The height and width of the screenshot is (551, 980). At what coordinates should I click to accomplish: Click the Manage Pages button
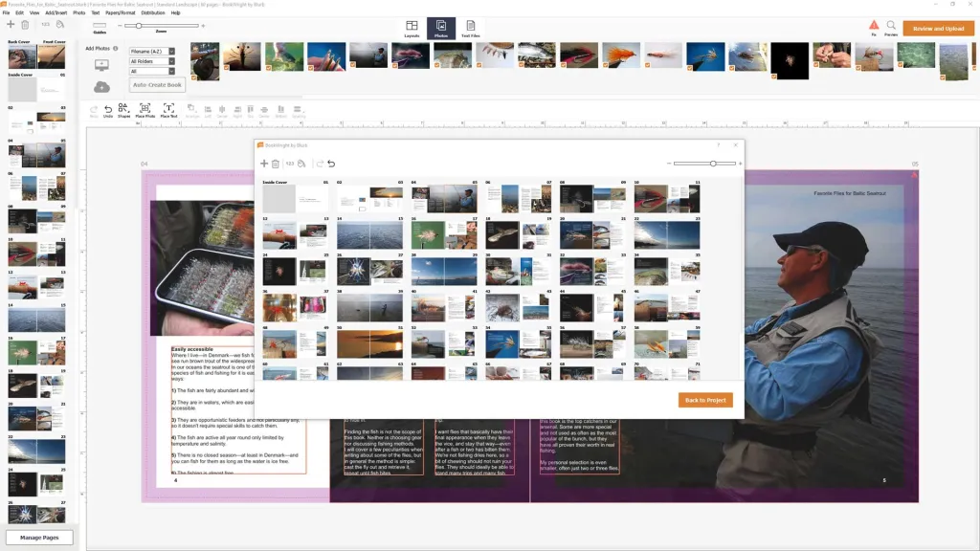click(x=39, y=538)
